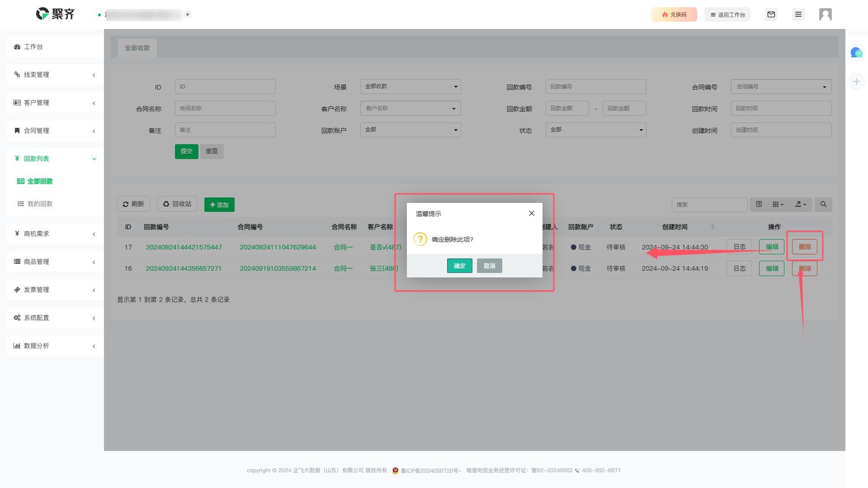The height and width of the screenshot is (488, 868).
Task: Open the 回收站 recycle bin
Action: tap(177, 204)
